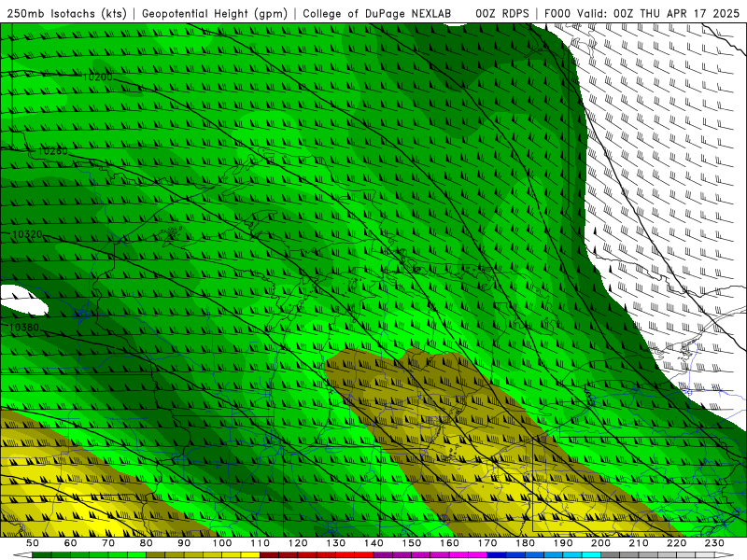Screen dimensions: 747x560
Task: Click the 210 value on the color scale
Action: 639,543
